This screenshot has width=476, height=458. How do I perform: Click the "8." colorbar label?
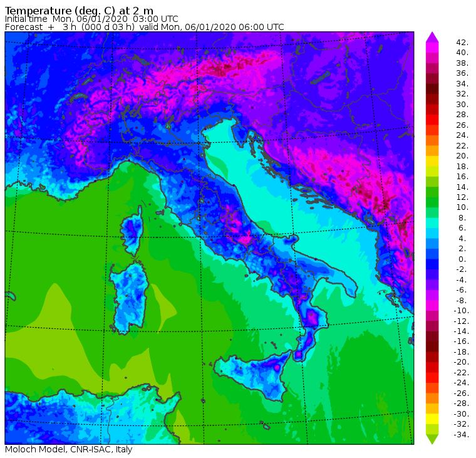pyautogui.click(x=462, y=218)
